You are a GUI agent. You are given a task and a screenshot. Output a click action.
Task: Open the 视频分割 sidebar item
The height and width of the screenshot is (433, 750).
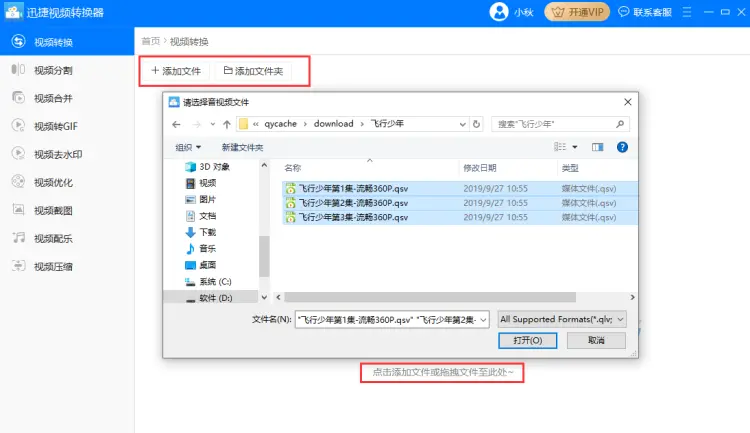point(67,70)
